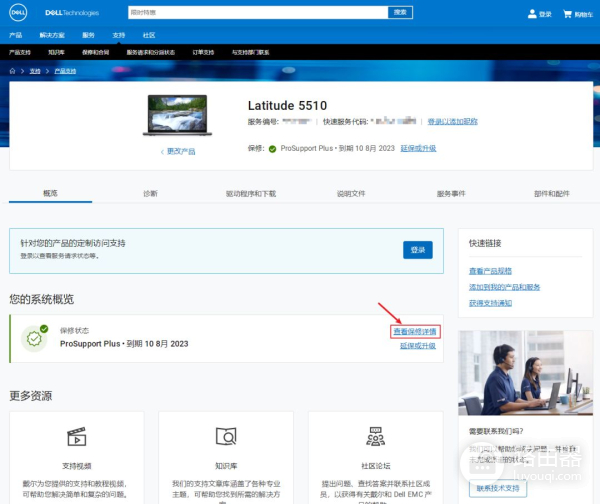Click the green warranty status shield icon
The height and width of the screenshot is (504, 600).
pyautogui.click(x=35, y=338)
